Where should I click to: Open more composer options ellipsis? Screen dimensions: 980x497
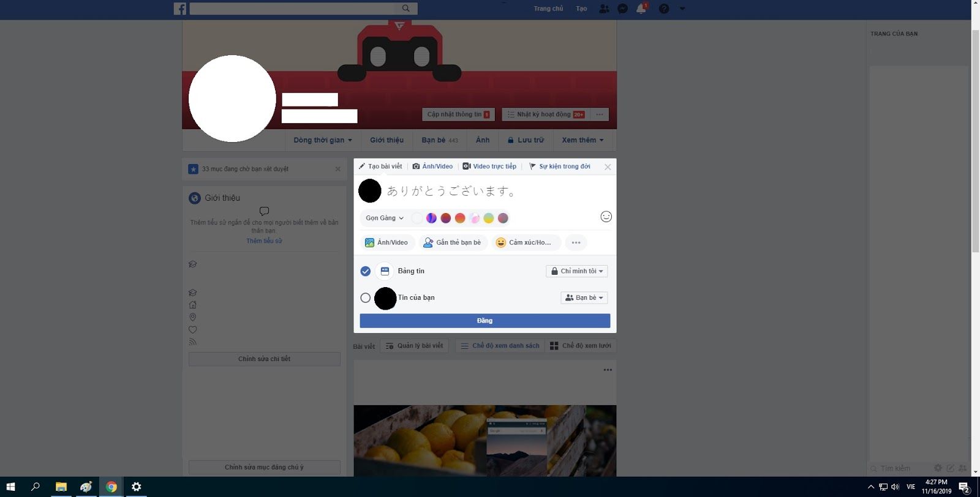pos(576,243)
